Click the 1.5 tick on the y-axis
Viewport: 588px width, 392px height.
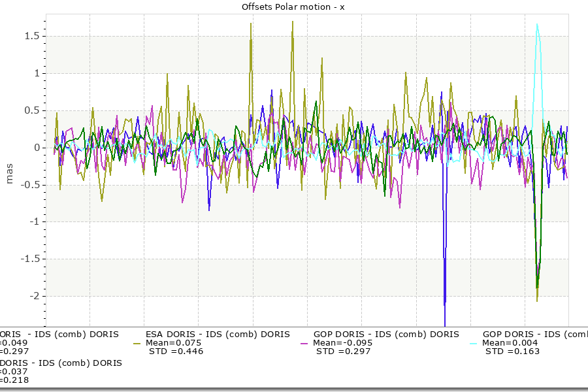(x=33, y=36)
